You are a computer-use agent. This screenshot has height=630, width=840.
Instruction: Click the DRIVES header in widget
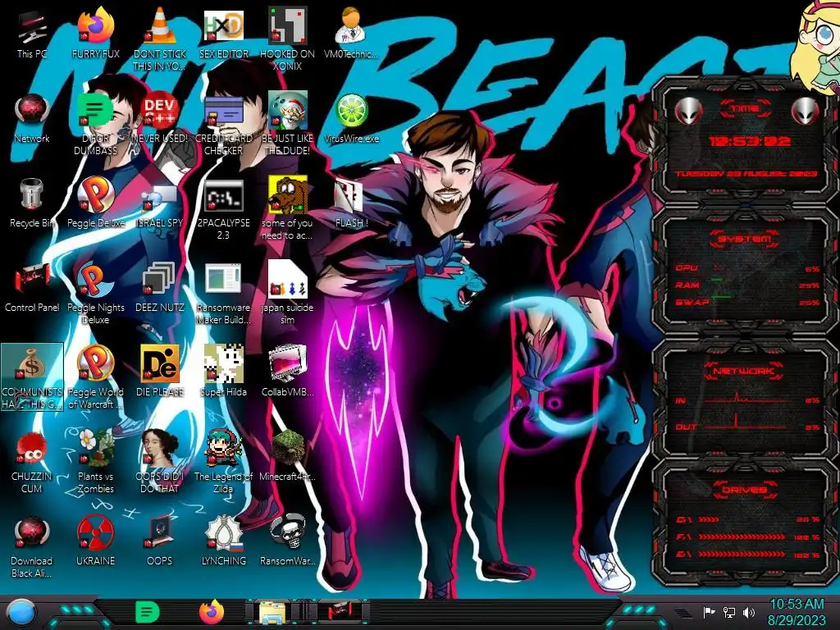pos(744,490)
